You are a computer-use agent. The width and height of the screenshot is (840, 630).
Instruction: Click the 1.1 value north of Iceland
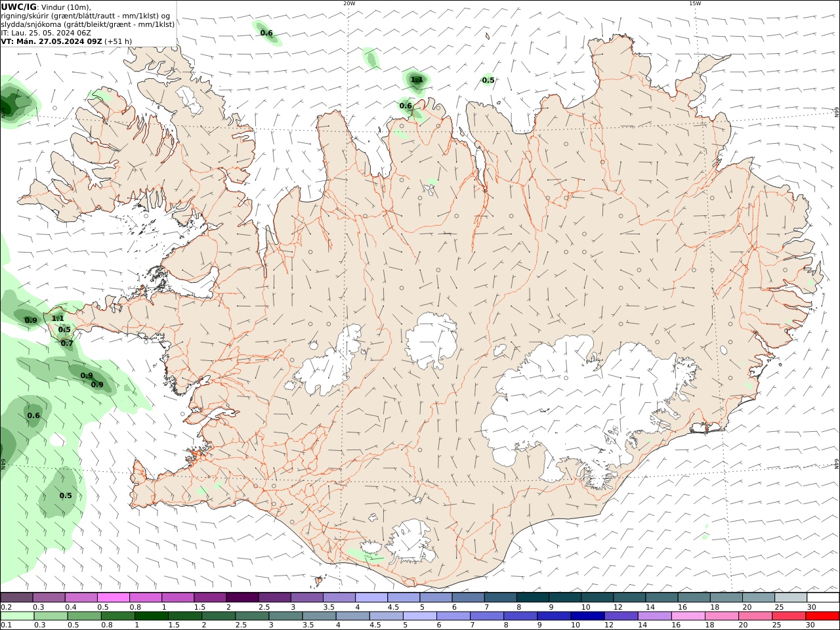[x=417, y=80]
